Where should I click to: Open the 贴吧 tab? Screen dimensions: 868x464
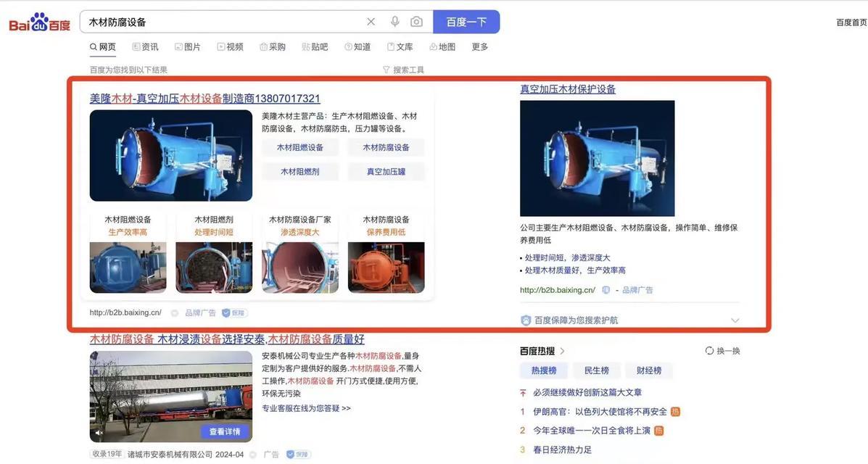point(315,47)
